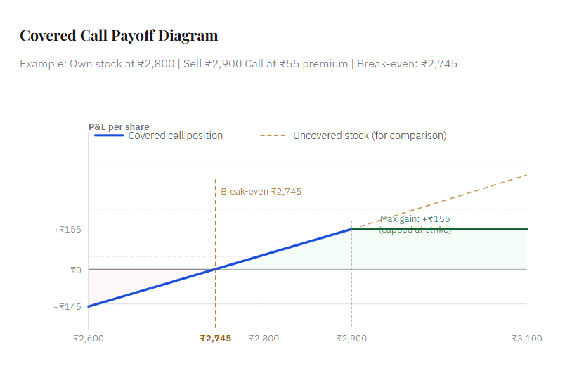Click the dashed Uncovered stock legend swatch
Image resolution: width=572 pixels, height=392 pixels.
[273, 136]
